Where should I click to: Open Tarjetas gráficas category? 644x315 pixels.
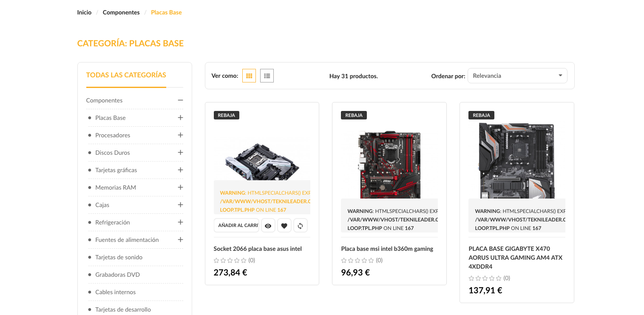[x=116, y=170]
